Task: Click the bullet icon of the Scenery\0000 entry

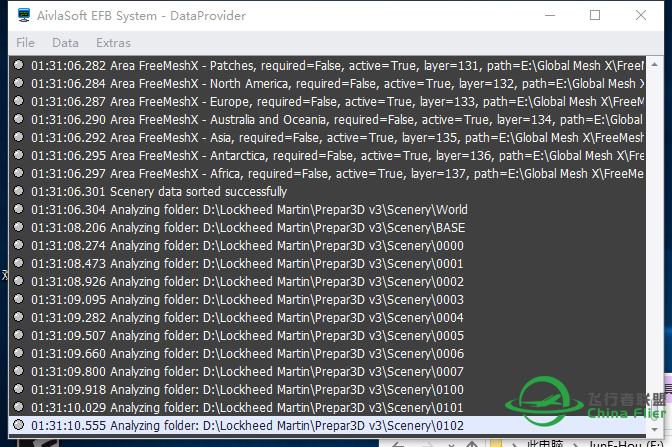Action: tap(18, 245)
